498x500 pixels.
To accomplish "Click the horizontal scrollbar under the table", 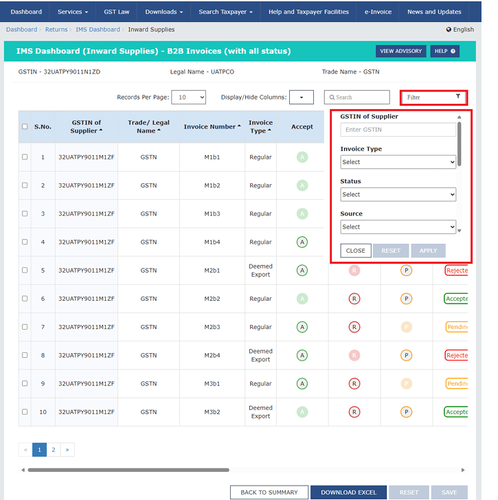I will click(128, 470).
